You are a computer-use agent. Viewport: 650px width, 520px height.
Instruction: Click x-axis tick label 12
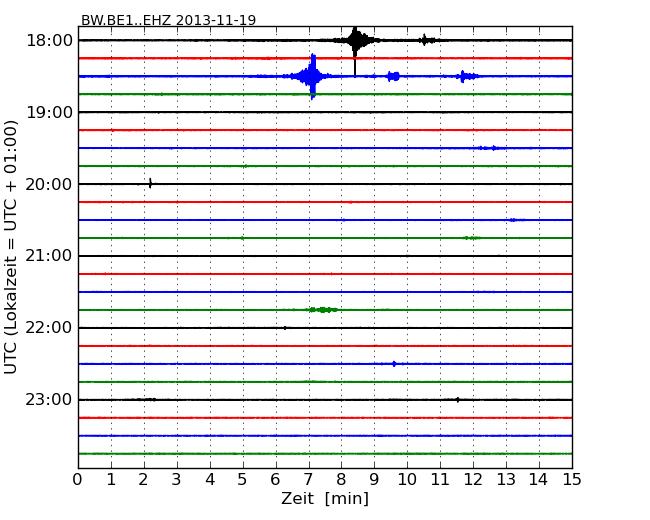point(473,480)
